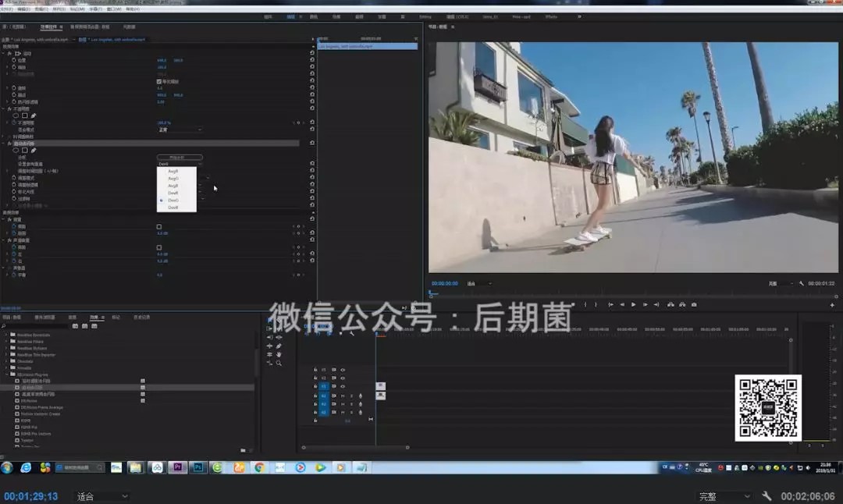Toggle the 等比缩放 uniform scale checkbox
This screenshot has width=843, height=504.
158,81
